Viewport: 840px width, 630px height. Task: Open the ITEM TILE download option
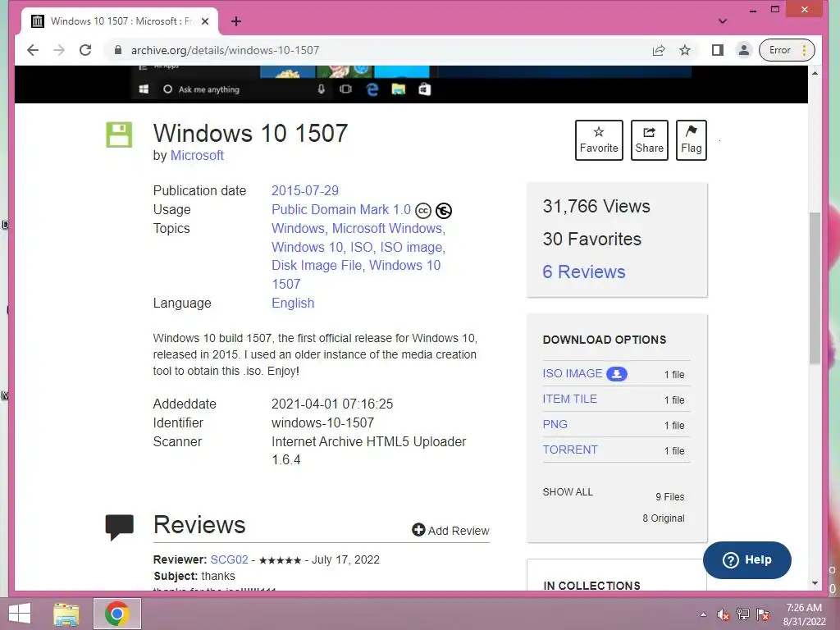[x=569, y=399]
